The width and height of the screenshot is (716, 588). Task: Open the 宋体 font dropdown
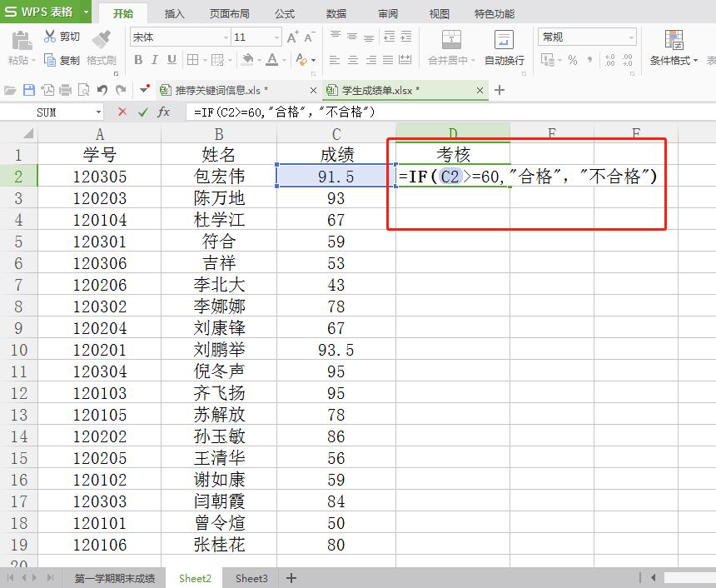[226, 37]
